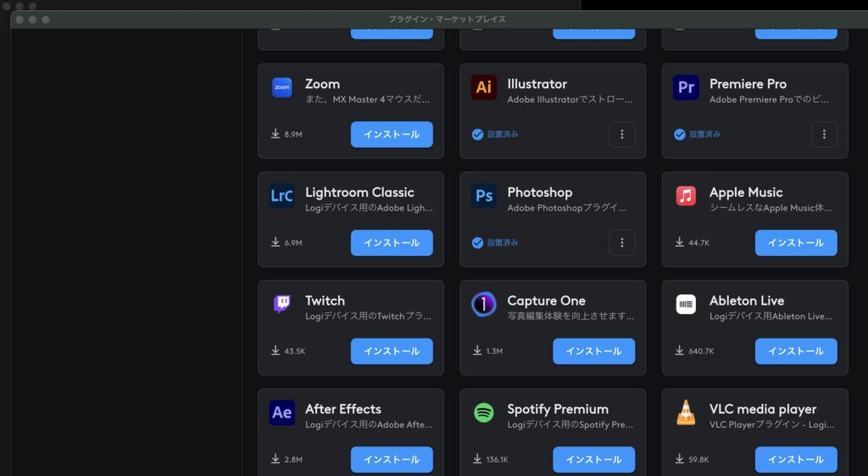The height and width of the screenshot is (476, 868).
Task: Click the Spotify Premium icon
Action: 484,412
